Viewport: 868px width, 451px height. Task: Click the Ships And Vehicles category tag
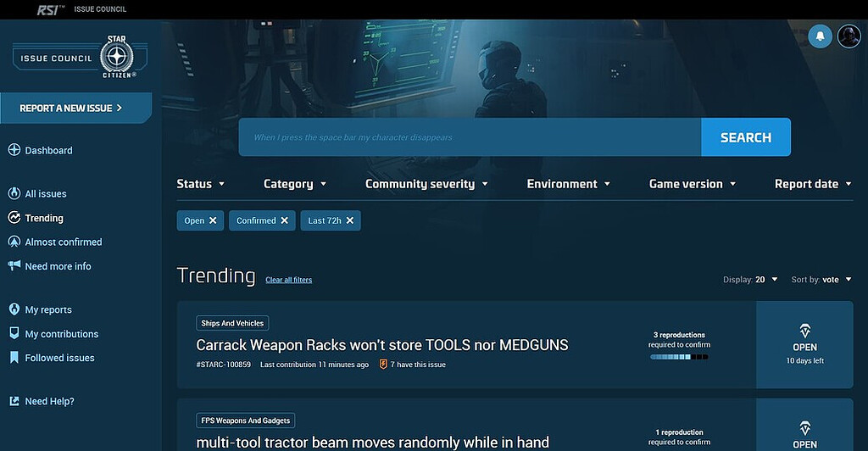coord(232,323)
